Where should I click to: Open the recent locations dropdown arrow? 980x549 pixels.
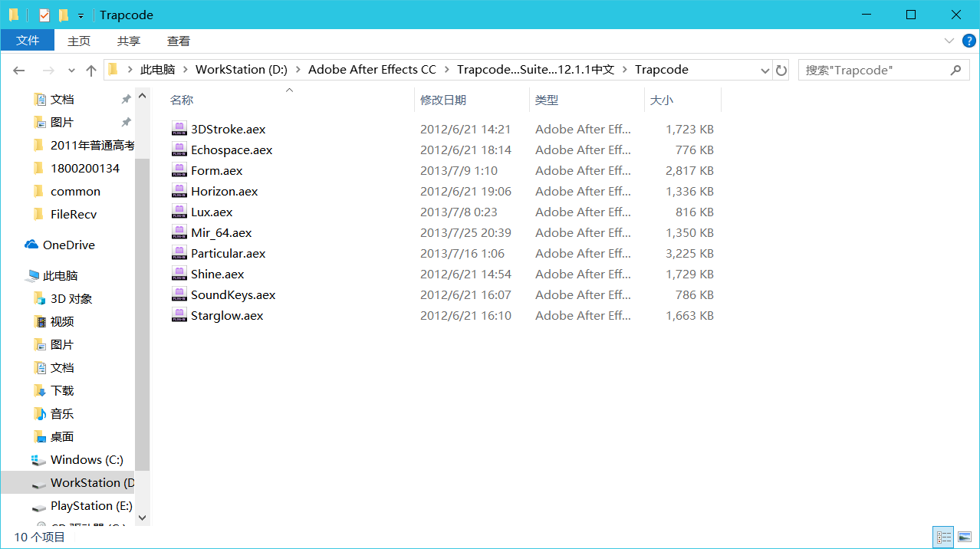71,70
